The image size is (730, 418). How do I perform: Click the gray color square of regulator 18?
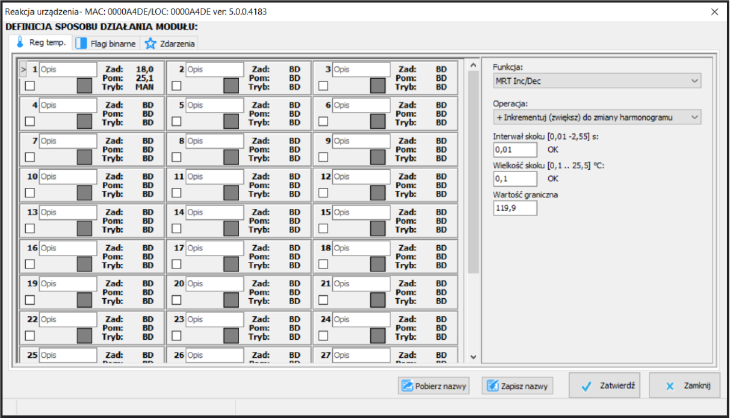378,264
